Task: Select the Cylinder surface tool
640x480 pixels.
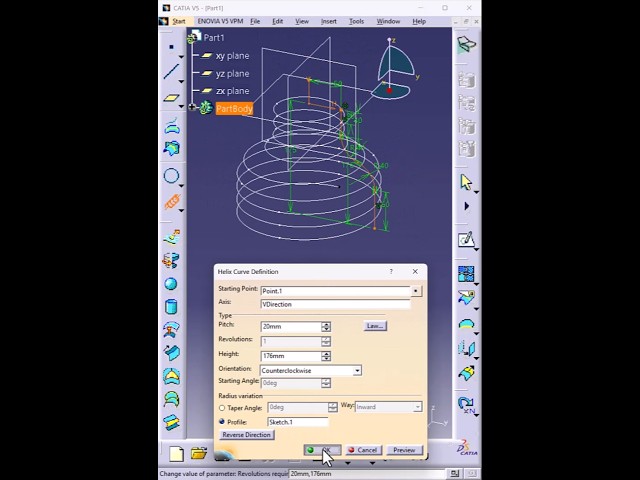Action: (171, 307)
